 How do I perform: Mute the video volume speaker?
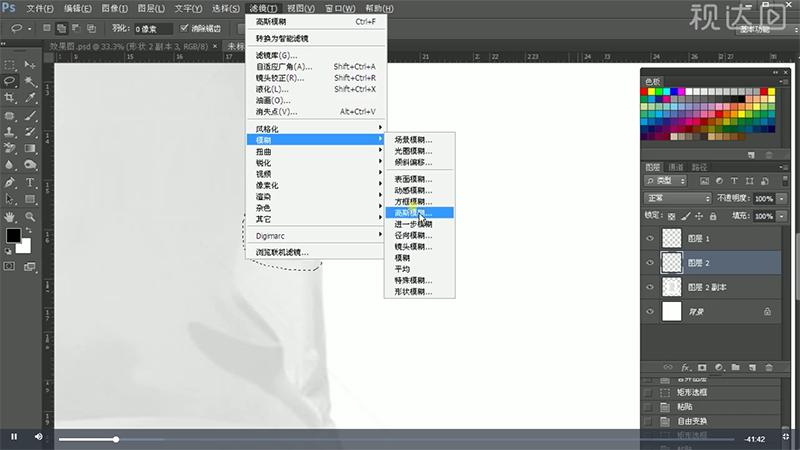pos(39,437)
